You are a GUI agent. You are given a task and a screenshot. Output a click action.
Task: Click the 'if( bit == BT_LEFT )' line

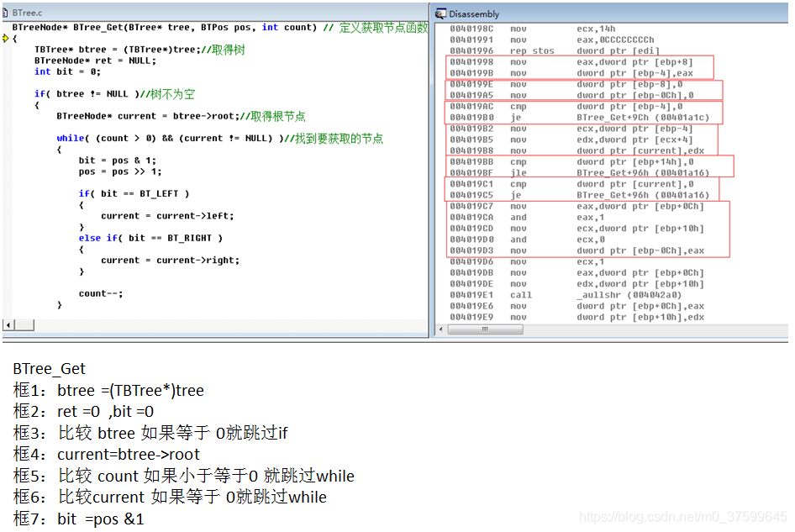coord(134,194)
